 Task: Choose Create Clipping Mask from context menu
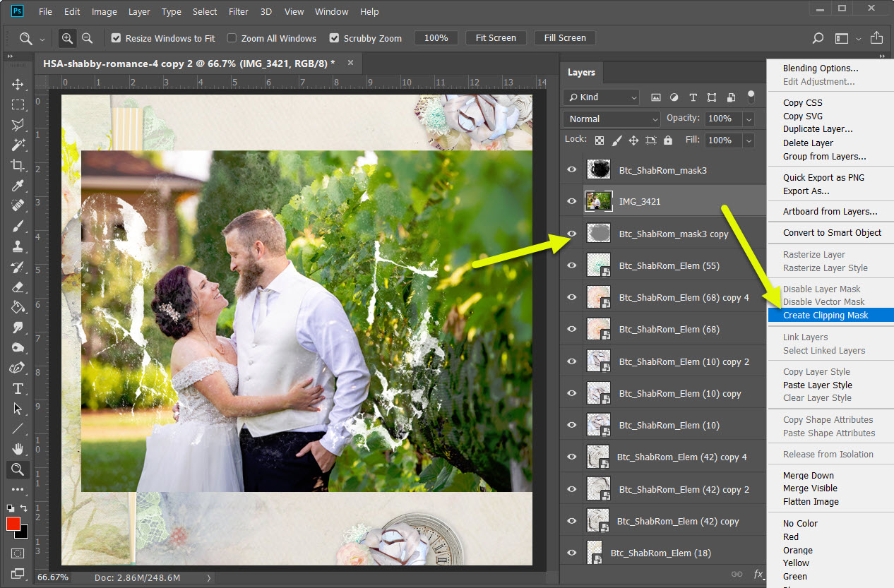point(826,316)
